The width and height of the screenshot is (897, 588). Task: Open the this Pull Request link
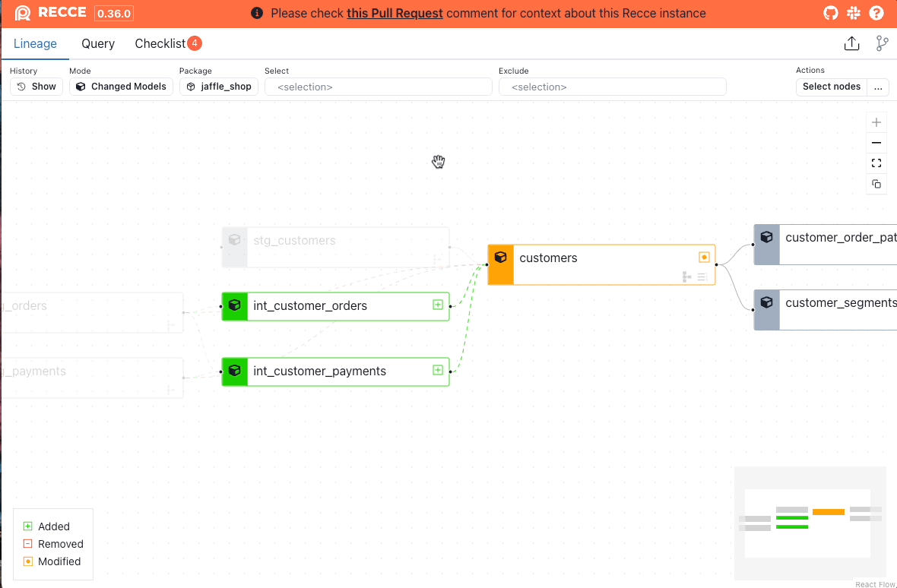click(x=395, y=14)
